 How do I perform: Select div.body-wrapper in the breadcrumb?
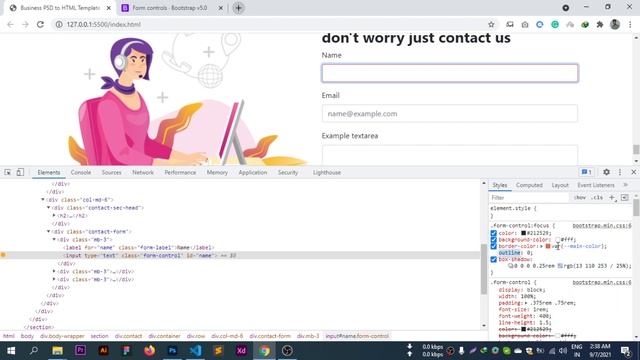coord(62,336)
